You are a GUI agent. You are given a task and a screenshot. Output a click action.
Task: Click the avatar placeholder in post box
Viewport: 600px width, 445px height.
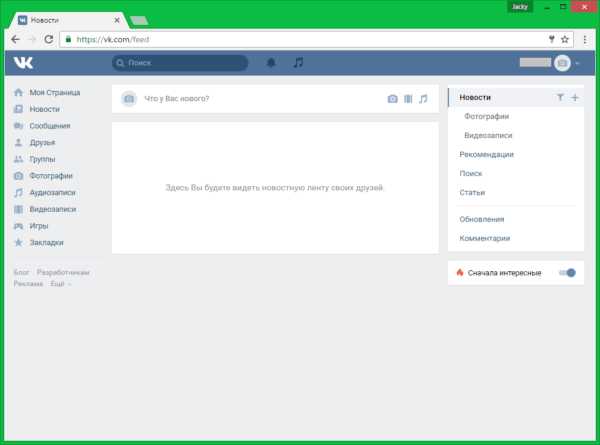point(129,99)
